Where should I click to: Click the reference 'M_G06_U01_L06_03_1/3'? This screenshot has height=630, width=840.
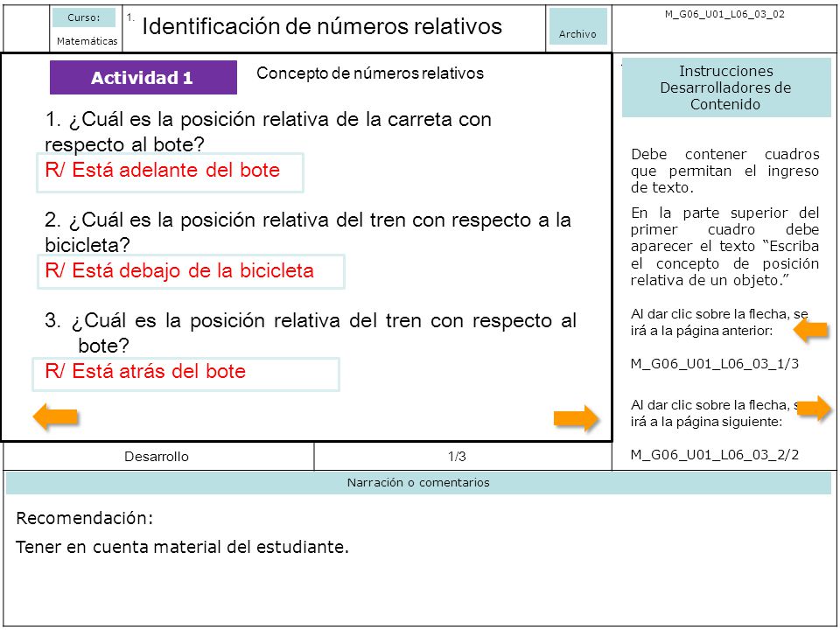715,364
